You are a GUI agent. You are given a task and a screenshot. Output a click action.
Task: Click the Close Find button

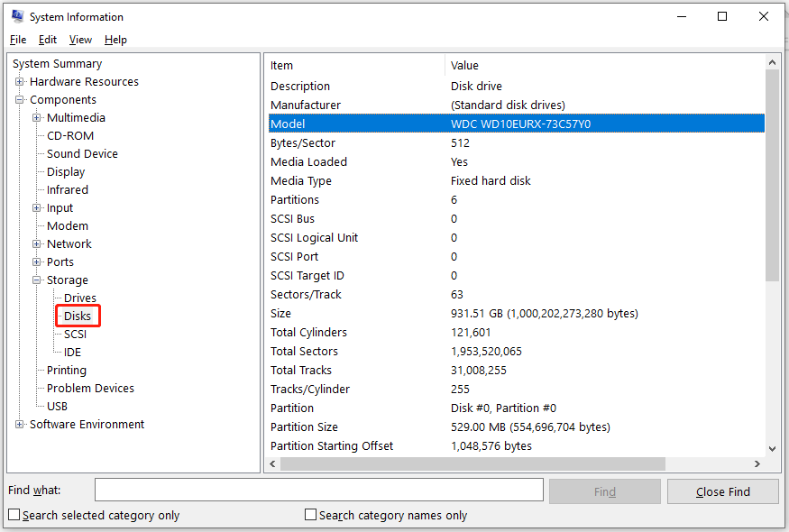[x=720, y=491]
